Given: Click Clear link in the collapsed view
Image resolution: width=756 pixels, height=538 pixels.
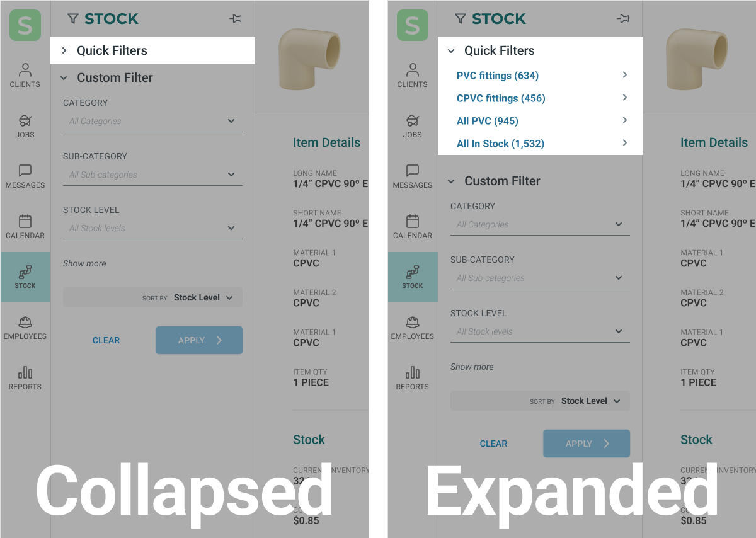Looking at the screenshot, I should pos(106,340).
